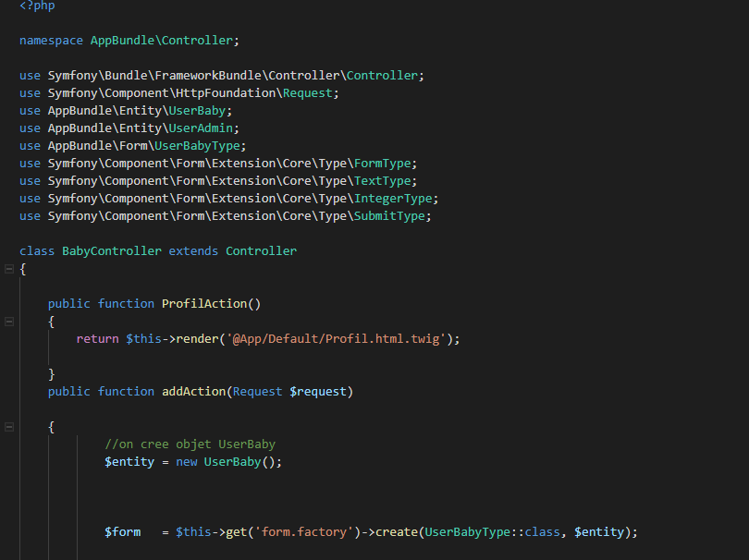Click the SubmitType import line
The height and width of the screenshot is (560, 749).
pyautogui.click(x=225, y=215)
